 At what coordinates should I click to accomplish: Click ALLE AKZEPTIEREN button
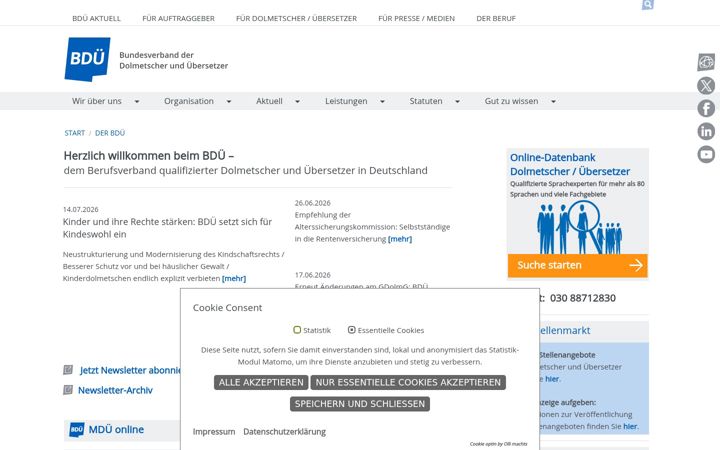(x=261, y=382)
